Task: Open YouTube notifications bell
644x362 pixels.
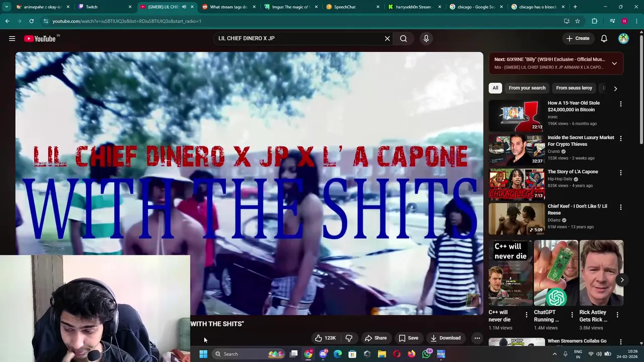Action: tap(604, 38)
